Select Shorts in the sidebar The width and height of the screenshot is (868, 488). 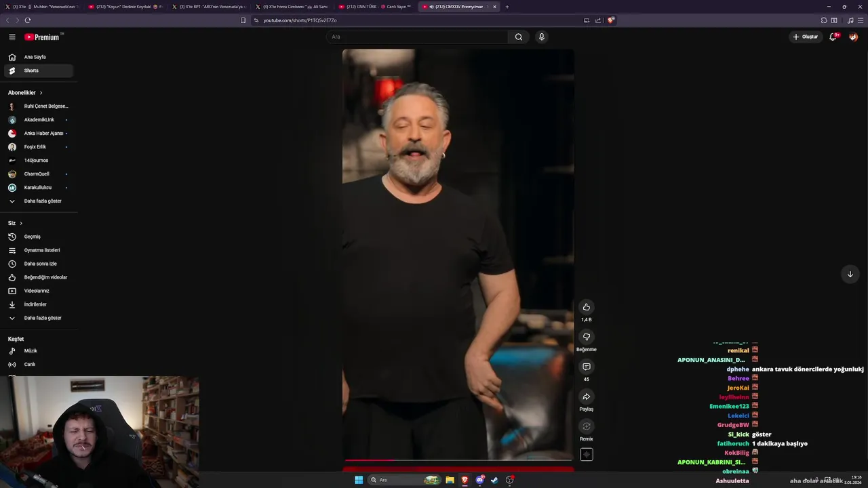pyautogui.click(x=39, y=70)
